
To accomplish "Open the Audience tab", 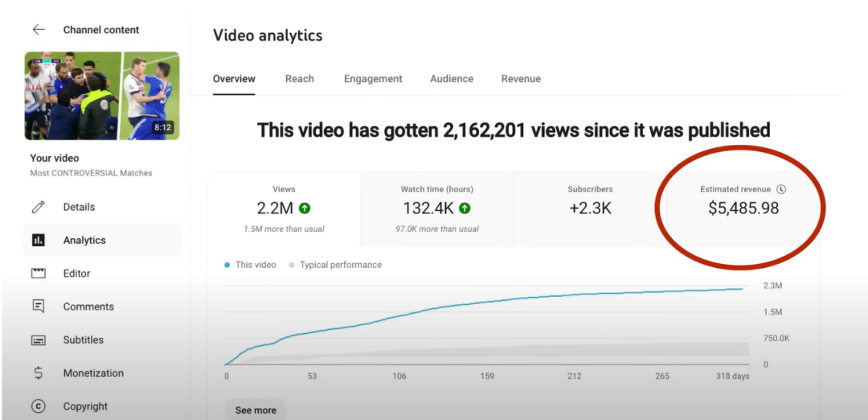I will (x=452, y=79).
